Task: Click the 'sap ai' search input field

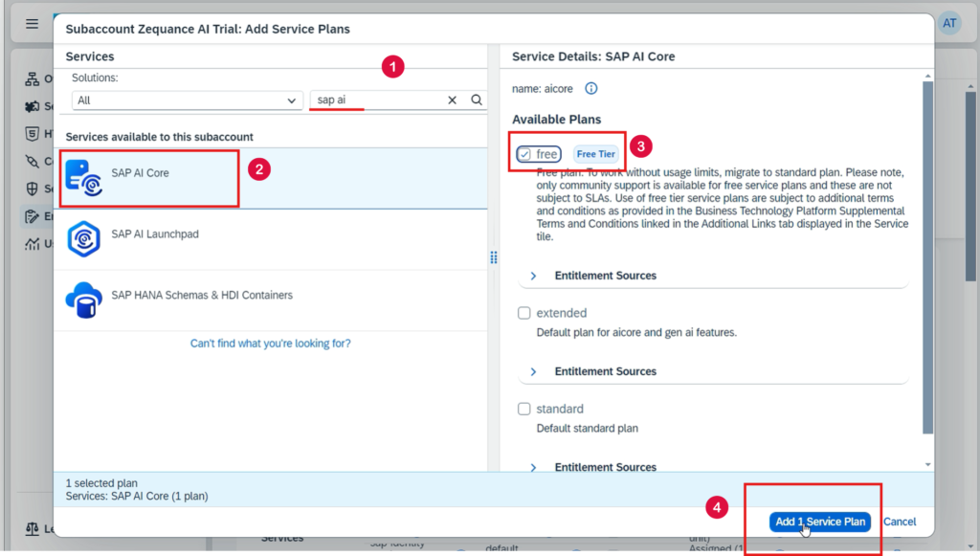Action: (x=378, y=100)
